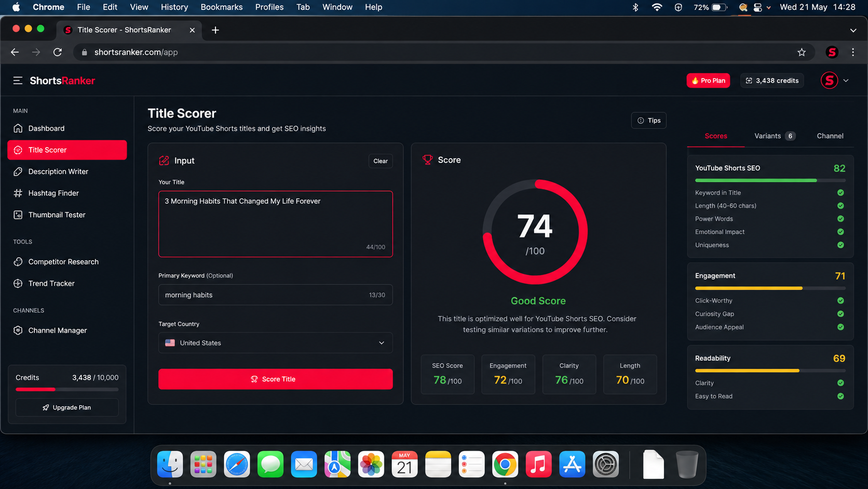Open System Settings from the dock
Viewport: 868px width, 489px height.
pos(606,464)
